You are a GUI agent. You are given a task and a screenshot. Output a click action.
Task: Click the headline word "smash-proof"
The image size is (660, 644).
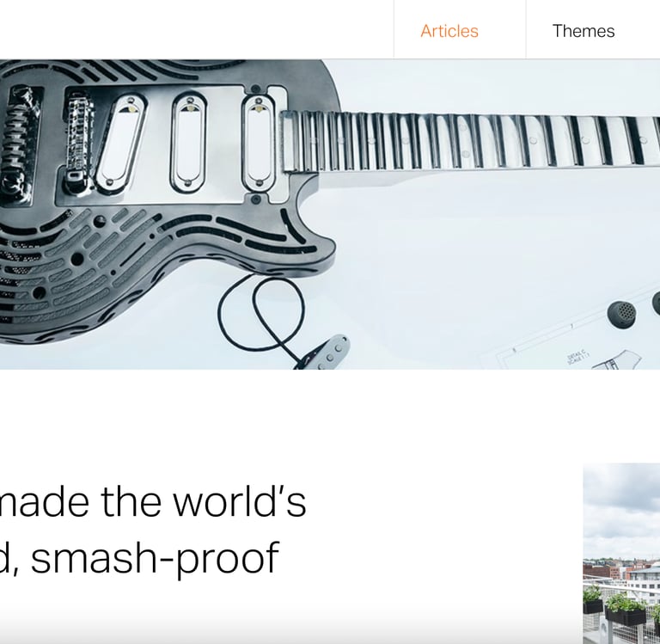(155, 558)
